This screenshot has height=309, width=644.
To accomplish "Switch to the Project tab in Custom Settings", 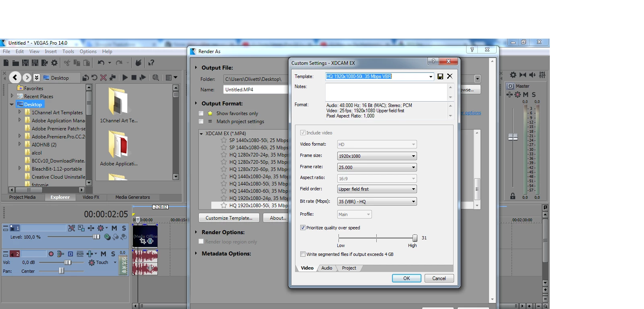I will tap(349, 268).
